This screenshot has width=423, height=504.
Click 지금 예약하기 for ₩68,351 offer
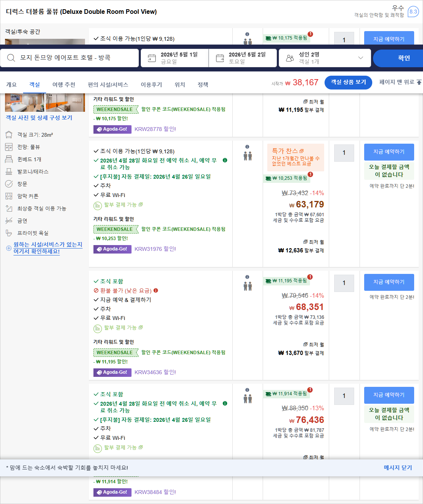point(389,282)
